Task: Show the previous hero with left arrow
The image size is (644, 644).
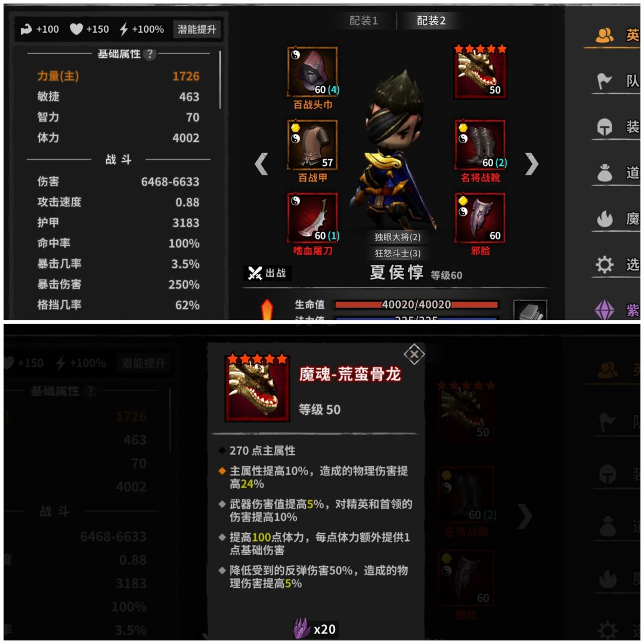Action: coord(261,164)
